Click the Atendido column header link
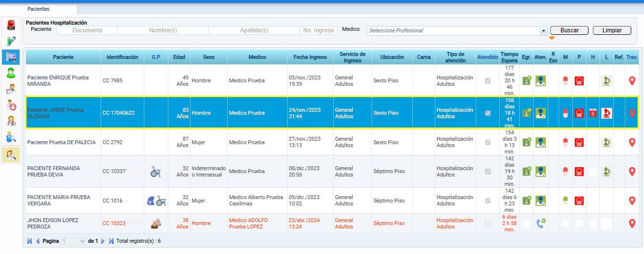Viewport: 644px width, 254px height. pyautogui.click(x=487, y=57)
